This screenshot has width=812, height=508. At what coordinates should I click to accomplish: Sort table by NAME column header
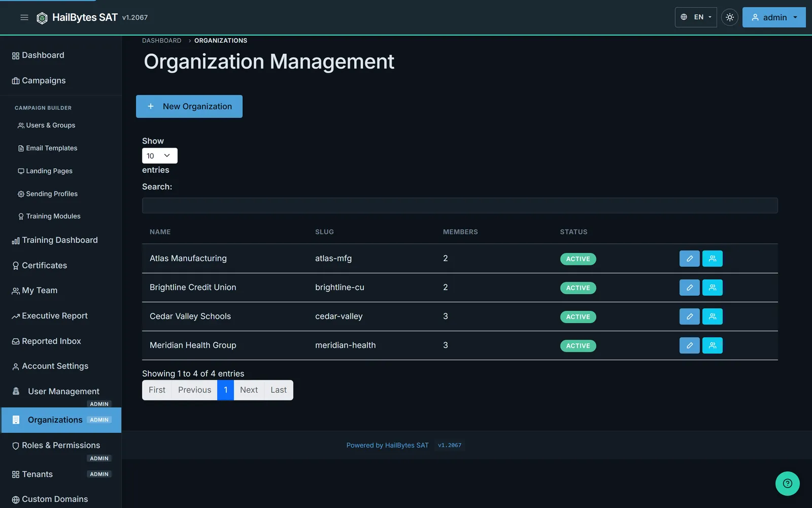pos(160,232)
